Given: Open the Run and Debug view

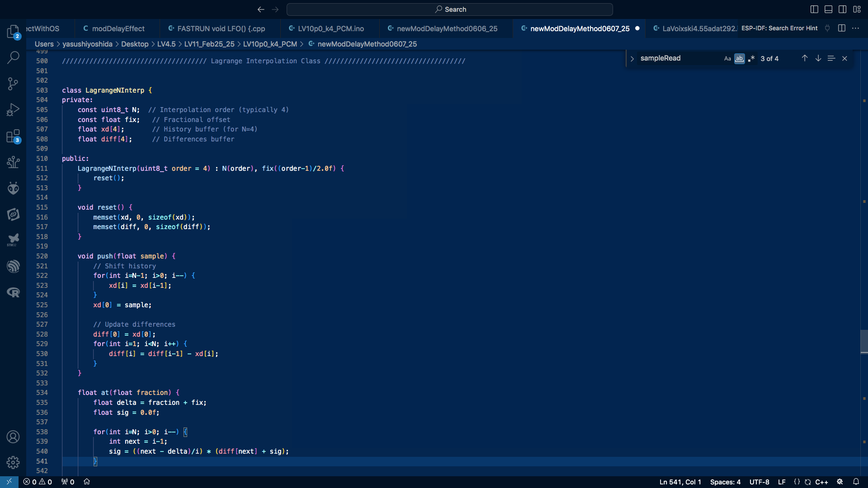Looking at the screenshot, I should tap(13, 110).
